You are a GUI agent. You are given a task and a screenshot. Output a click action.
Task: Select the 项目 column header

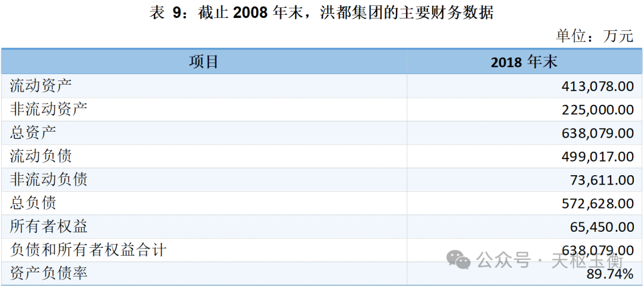204,61
